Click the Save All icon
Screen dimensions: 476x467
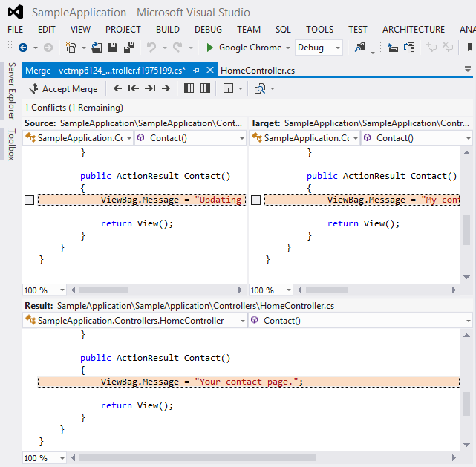pos(129,48)
